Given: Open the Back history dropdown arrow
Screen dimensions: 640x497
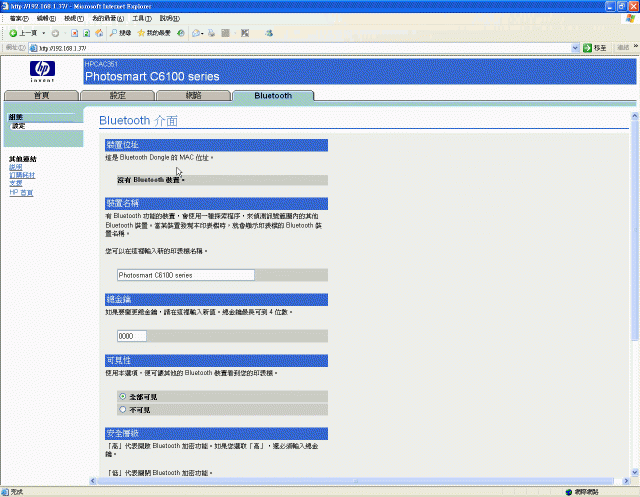Looking at the screenshot, I should pos(44,33).
